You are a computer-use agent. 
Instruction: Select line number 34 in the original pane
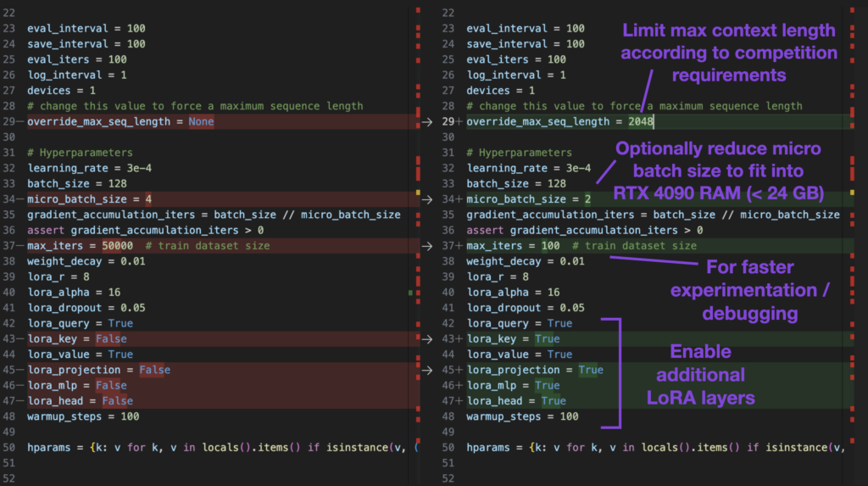point(9,199)
